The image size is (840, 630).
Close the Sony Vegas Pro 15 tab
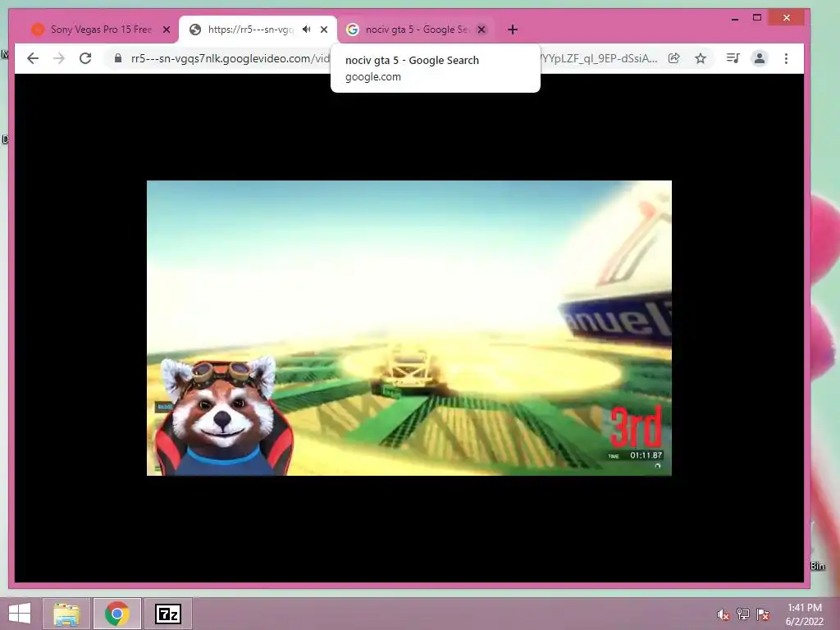pyautogui.click(x=167, y=30)
